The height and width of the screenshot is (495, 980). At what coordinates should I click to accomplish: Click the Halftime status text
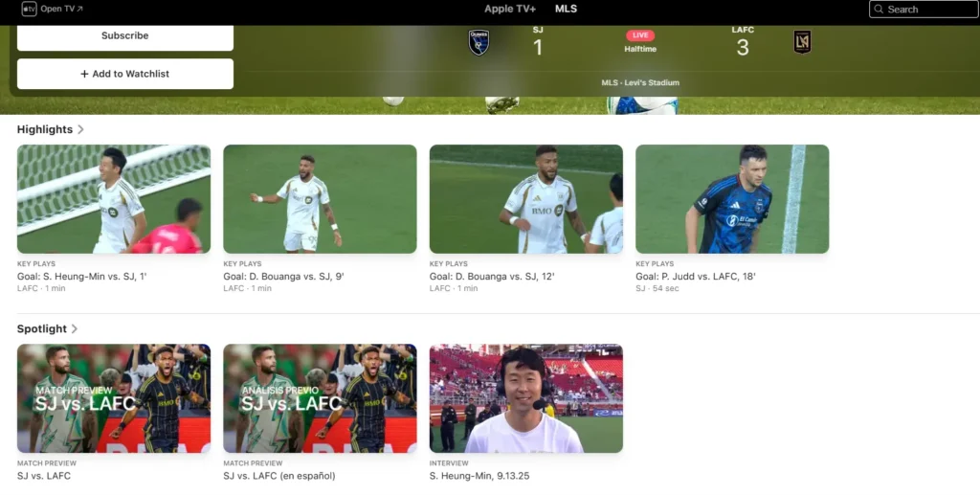(640, 49)
